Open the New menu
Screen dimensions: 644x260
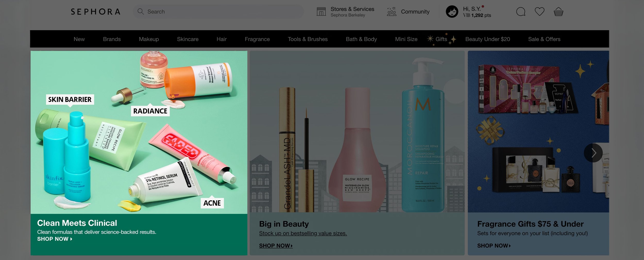(x=79, y=39)
